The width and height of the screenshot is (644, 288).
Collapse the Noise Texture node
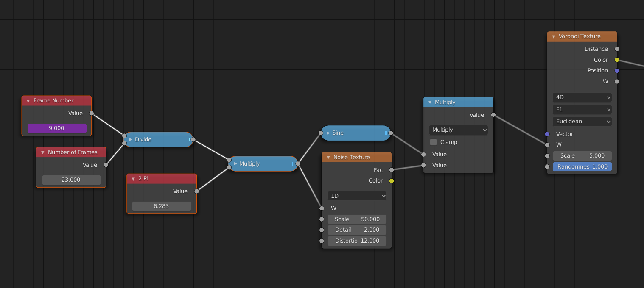327,157
